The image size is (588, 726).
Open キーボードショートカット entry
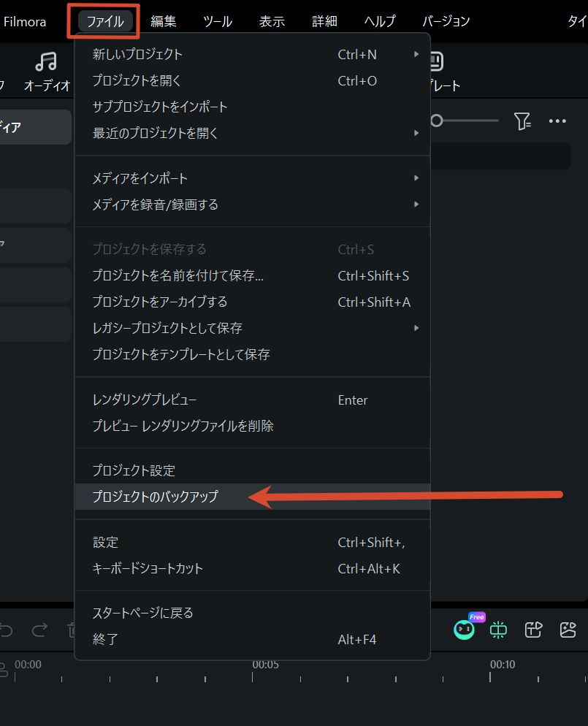click(x=252, y=568)
